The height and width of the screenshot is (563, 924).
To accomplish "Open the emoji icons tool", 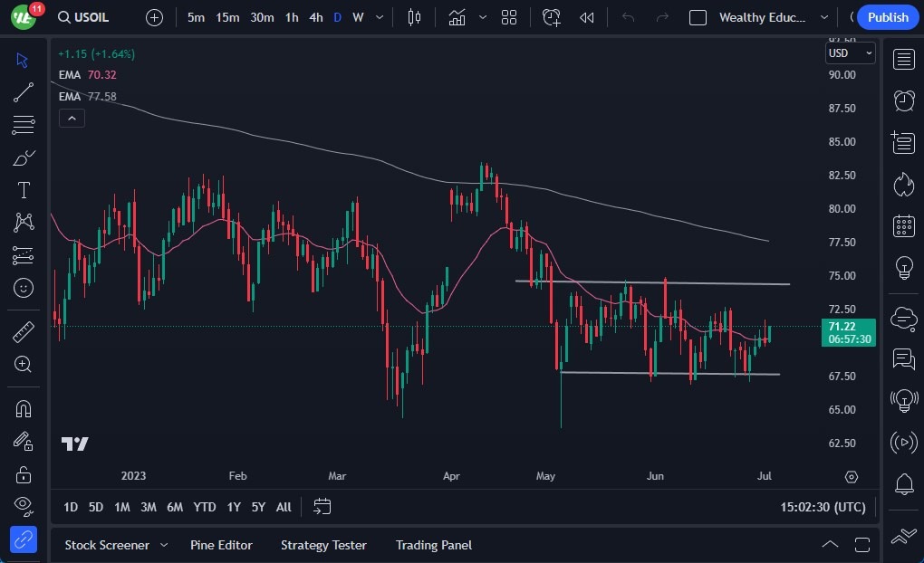I will [24, 288].
